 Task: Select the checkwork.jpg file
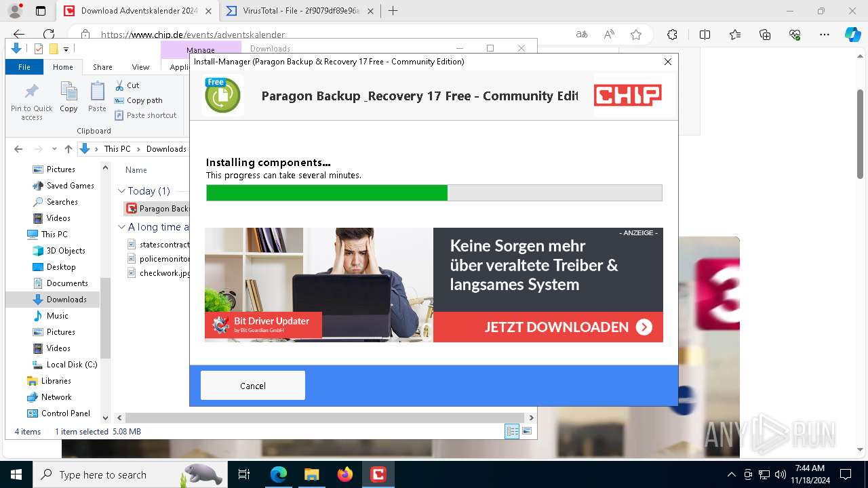[x=159, y=273]
